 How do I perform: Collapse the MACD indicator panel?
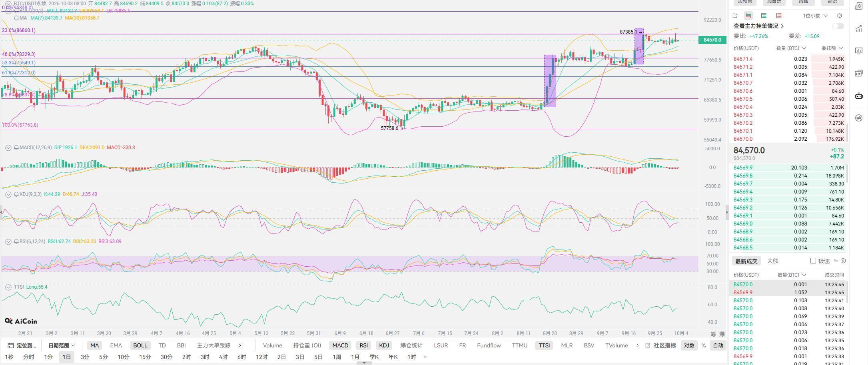(x=8, y=148)
